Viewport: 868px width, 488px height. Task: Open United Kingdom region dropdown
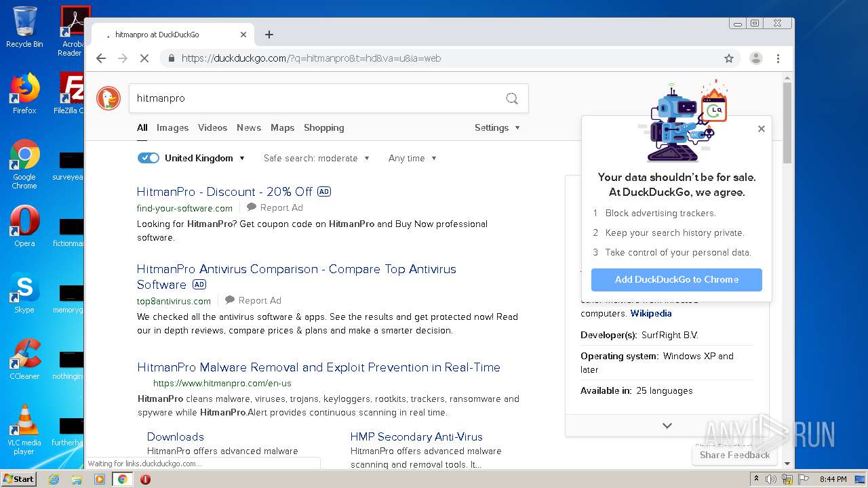tap(205, 158)
